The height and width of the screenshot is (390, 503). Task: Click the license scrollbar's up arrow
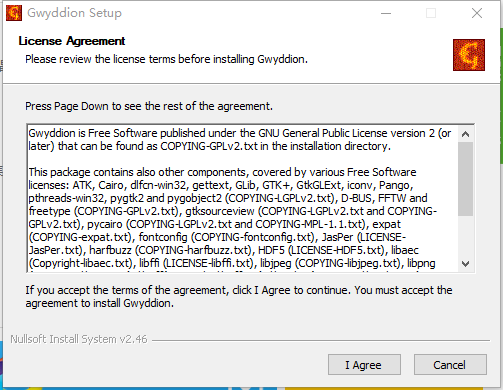pos(466,134)
